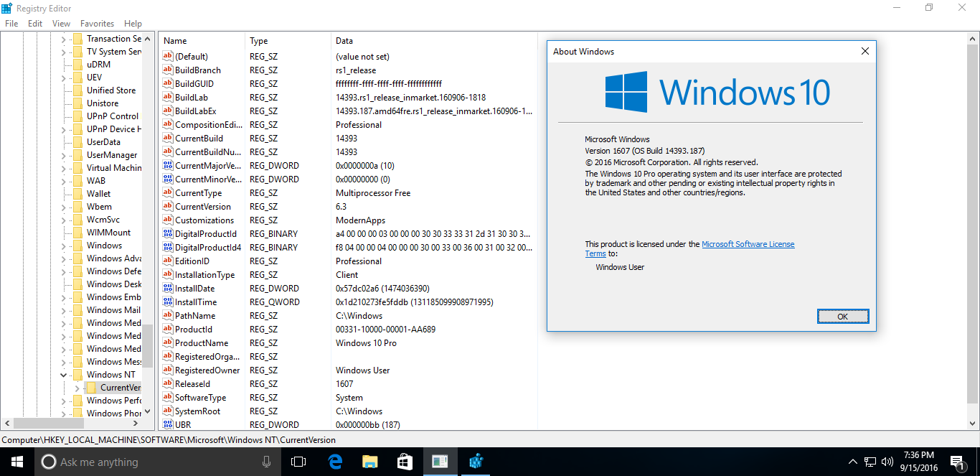Image resolution: width=980 pixels, height=476 pixels.
Task: Select the ProductName string icon
Action: click(168, 343)
